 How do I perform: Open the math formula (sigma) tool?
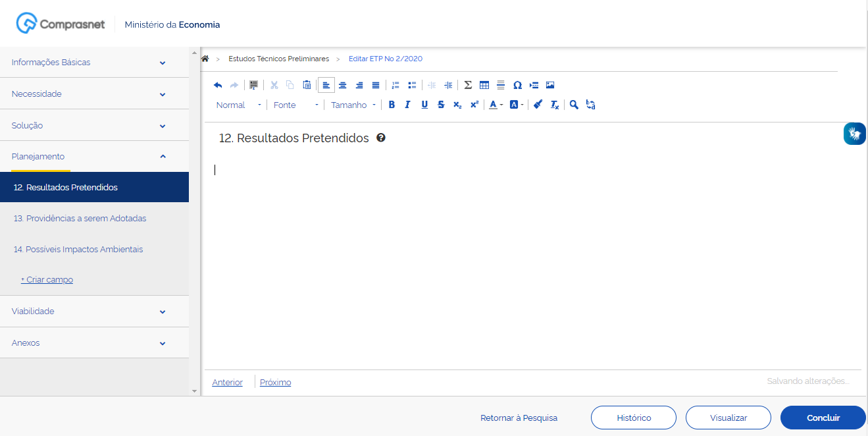pos(468,85)
